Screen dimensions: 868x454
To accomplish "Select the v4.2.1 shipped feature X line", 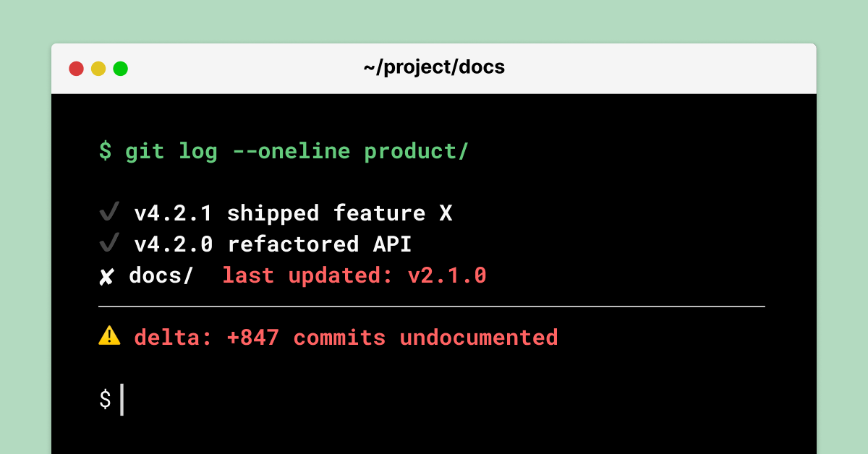I will 293,213.
